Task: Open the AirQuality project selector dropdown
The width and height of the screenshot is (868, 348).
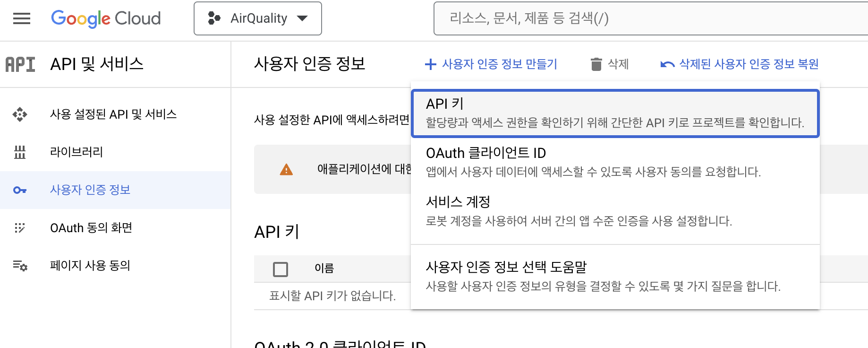Action: tap(258, 18)
